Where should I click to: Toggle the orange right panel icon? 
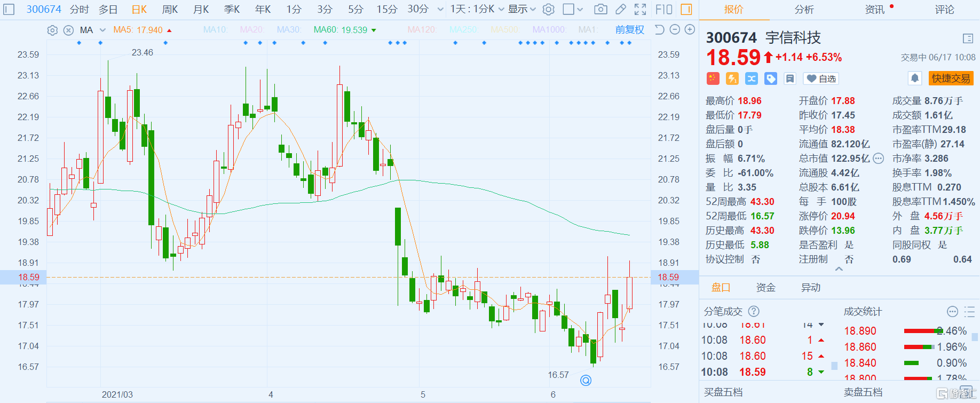pos(686,9)
